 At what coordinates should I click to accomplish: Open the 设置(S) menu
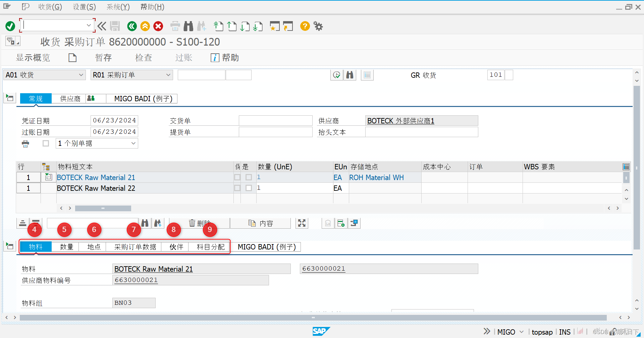85,7
